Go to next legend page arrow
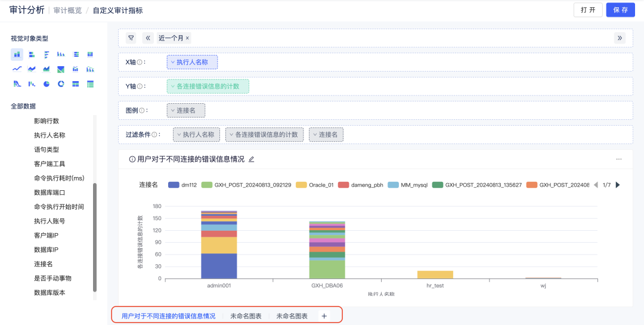Viewport: 644px width, 325px height. coord(618,185)
